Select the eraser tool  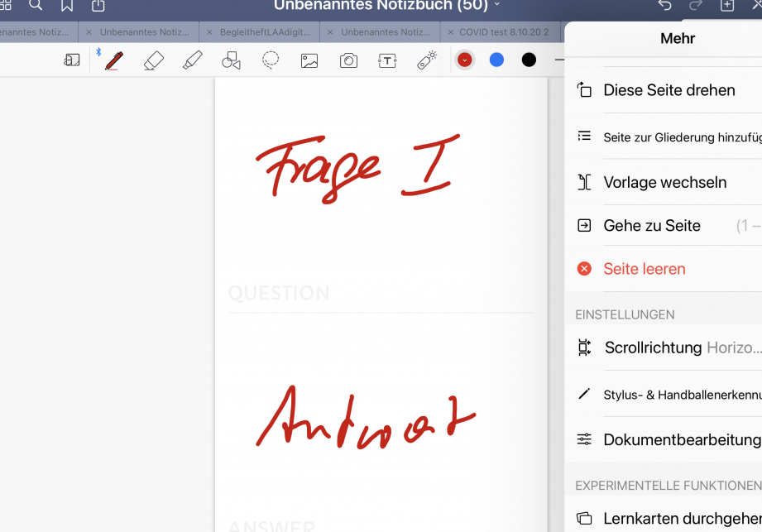pyautogui.click(x=153, y=60)
